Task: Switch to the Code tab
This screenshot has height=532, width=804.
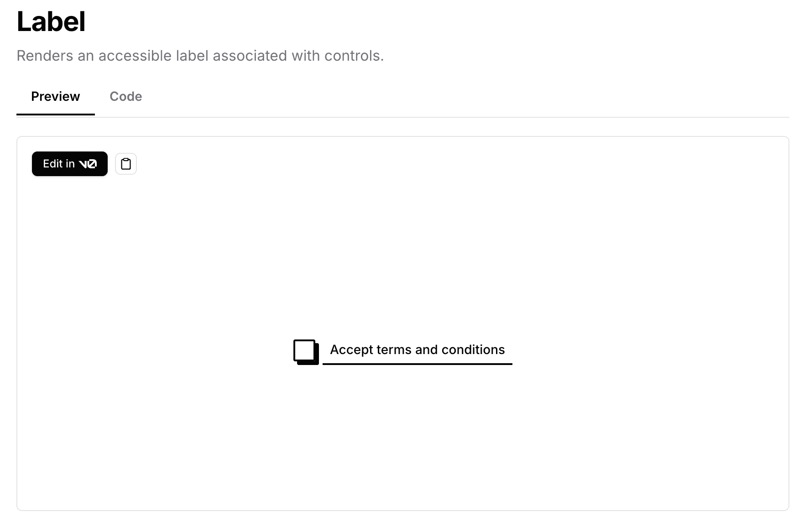Action: (x=126, y=97)
